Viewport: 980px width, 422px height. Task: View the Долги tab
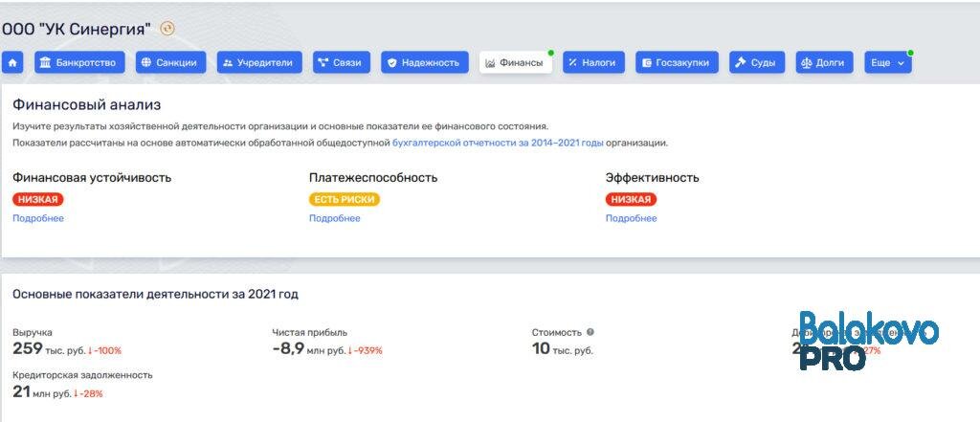(x=824, y=62)
